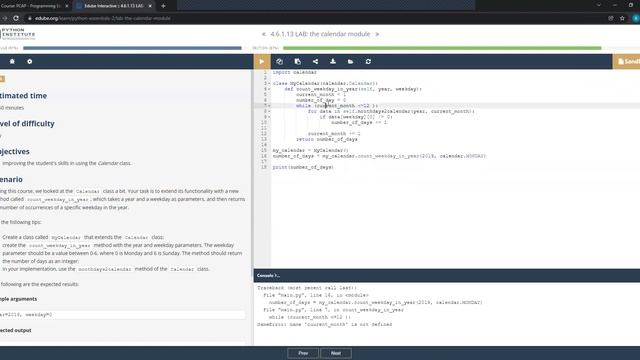The width and height of the screenshot is (640, 360).
Task: Open a new browser tab
Action: tap(163, 6)
